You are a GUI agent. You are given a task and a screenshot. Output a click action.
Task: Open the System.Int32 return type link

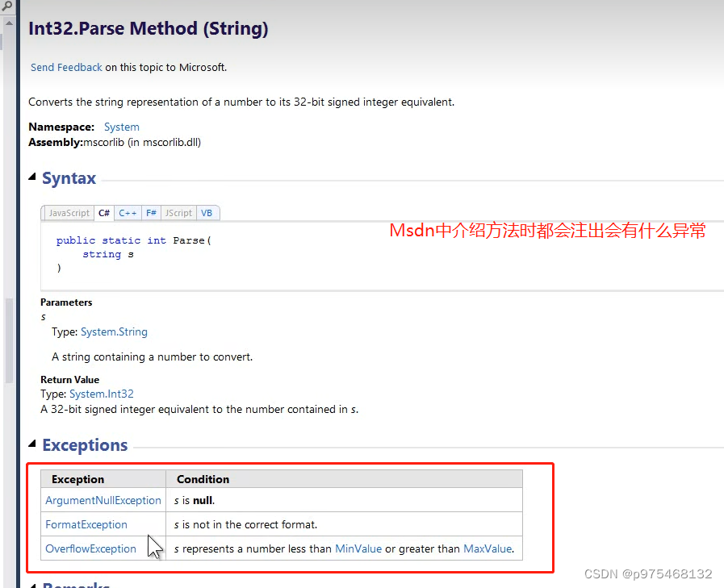click(x=102, y=394)
